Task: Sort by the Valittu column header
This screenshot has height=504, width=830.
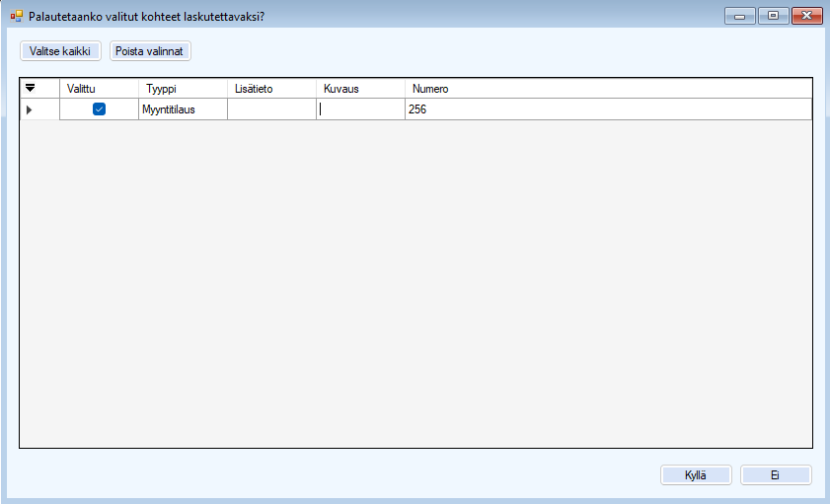Action: pos(99,89)
